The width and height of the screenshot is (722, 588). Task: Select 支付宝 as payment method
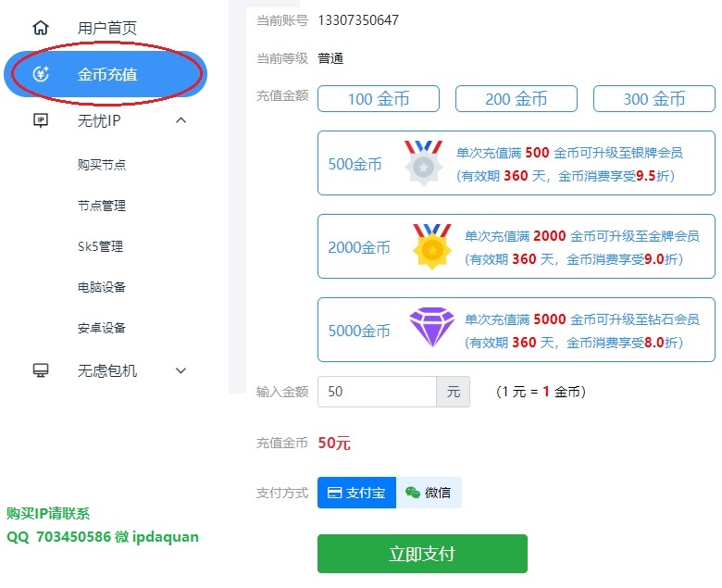click(x=356, y=493)
